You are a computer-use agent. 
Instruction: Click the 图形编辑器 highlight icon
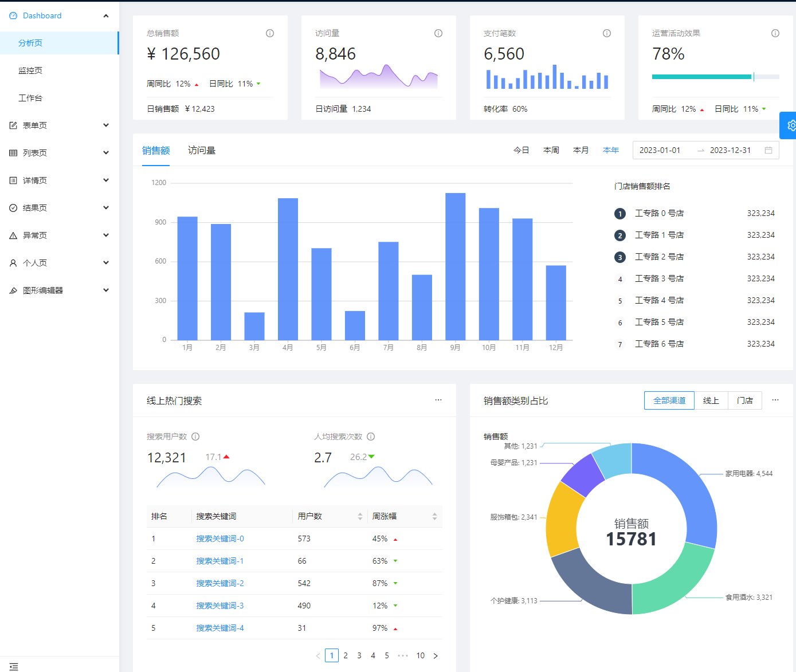click(x=13, y=290)
